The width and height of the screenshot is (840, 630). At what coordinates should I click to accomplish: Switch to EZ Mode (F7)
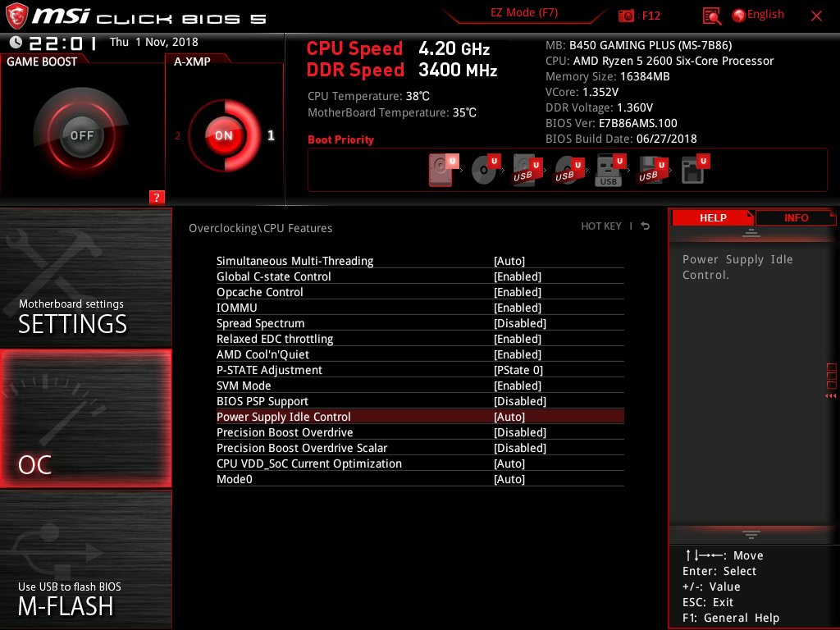point(524,13)
